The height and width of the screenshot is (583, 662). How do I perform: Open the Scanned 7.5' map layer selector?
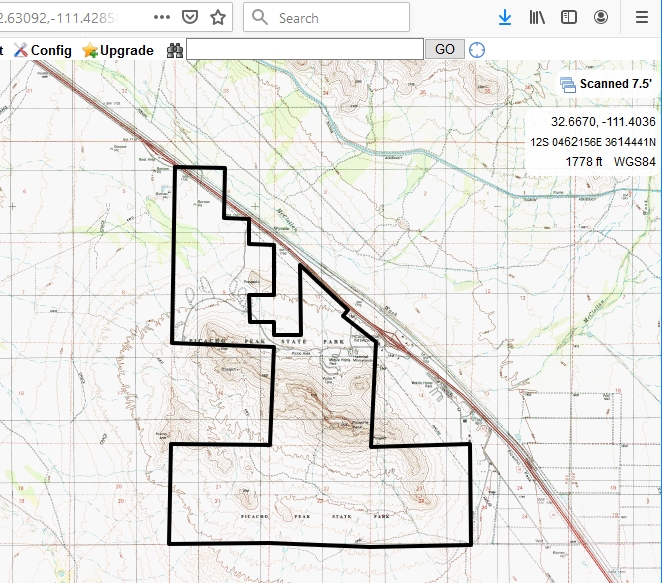click(x=606, y=84)
